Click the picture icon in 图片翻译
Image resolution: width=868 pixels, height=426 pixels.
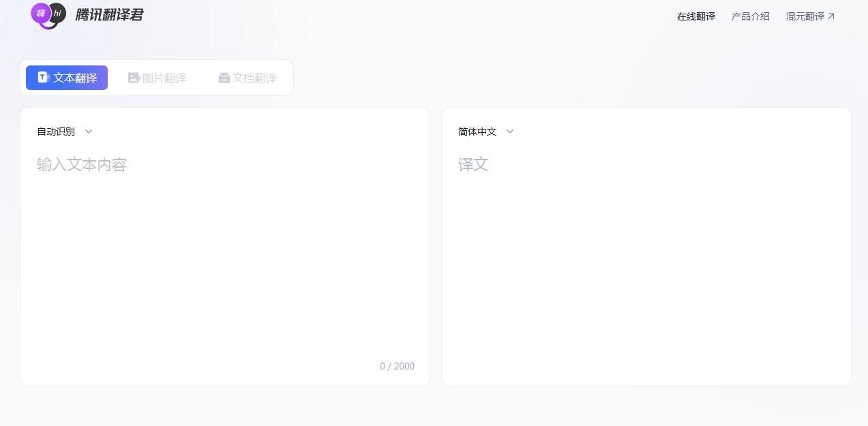tap(134, 78)
